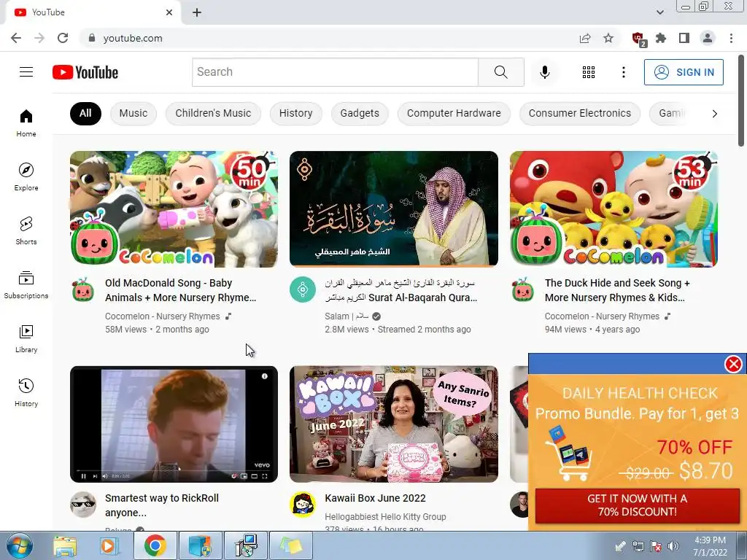Open Smartest way to RickRoll anyone title

click(161, 505)
